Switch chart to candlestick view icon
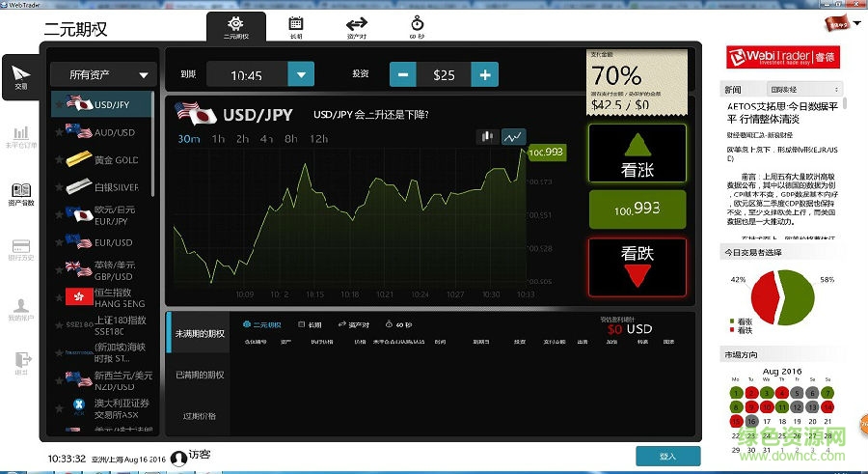868x474 pixels. [x=488, y=136]
